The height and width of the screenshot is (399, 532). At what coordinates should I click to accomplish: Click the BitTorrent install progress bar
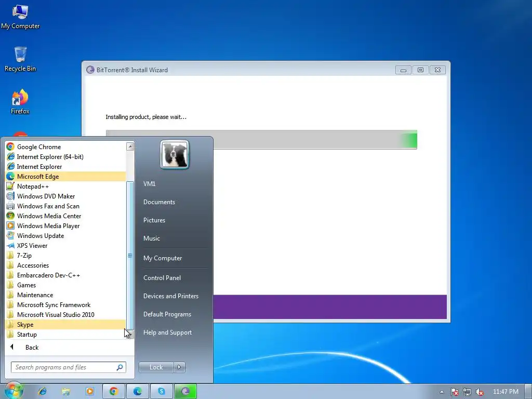pos(261,139)
